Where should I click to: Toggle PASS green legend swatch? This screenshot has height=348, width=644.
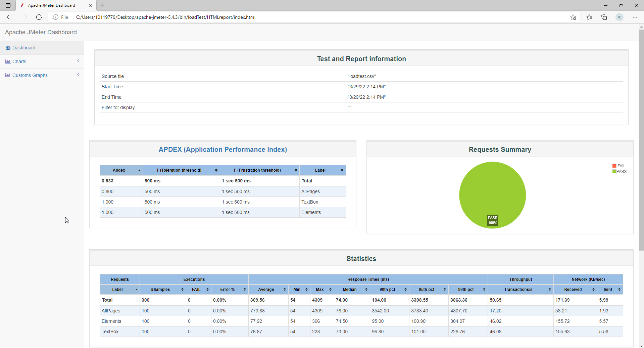click(614, 172)
